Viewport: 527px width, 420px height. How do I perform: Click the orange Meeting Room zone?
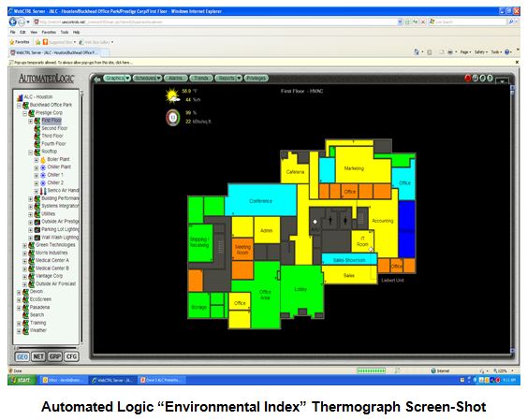(242, 250)
